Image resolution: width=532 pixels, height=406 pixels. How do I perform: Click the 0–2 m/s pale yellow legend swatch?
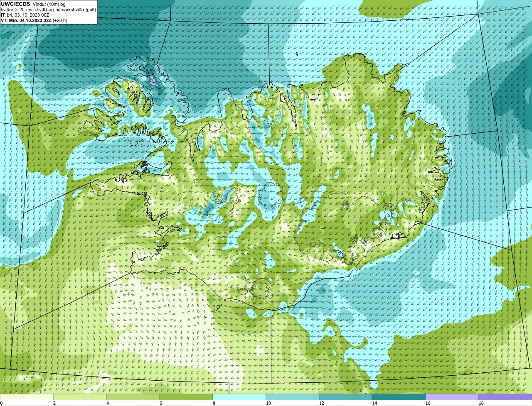(27, 397)
